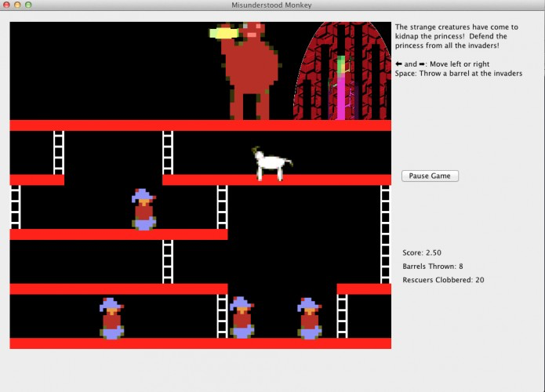Image resolution: width=545 pixels, height=392 pixels.
Task: Click the white goat creature
Action: pos(272,163)
